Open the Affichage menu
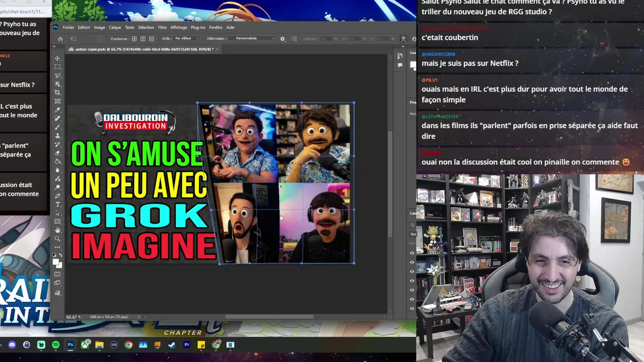The width and height of the screenshot is (644, 362). point(179,28)
